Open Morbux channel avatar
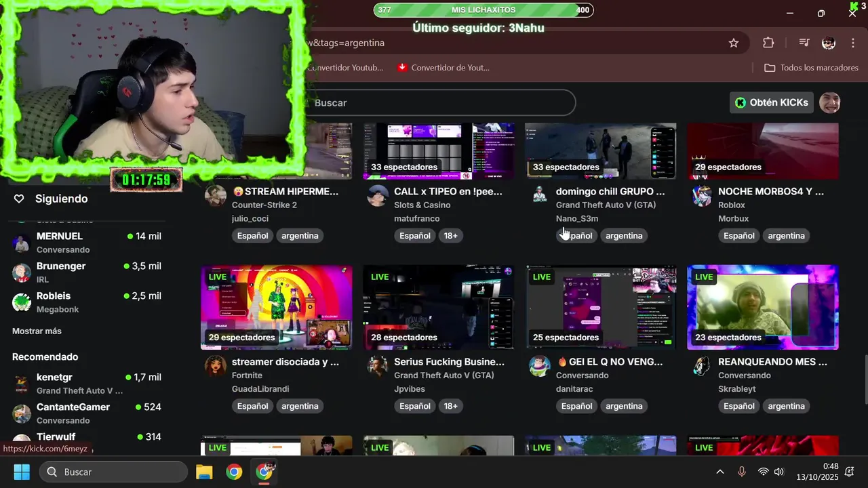868x488 pixels. 702,196
